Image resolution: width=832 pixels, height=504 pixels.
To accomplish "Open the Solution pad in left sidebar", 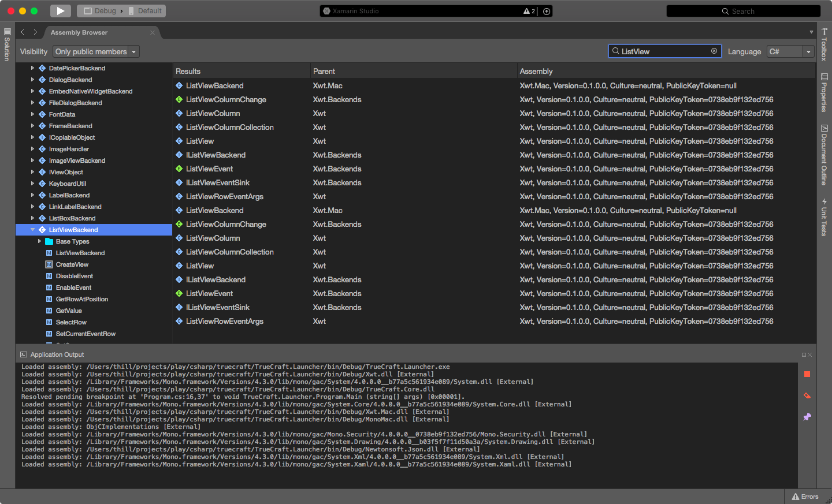I will click(x=8, y=44).
